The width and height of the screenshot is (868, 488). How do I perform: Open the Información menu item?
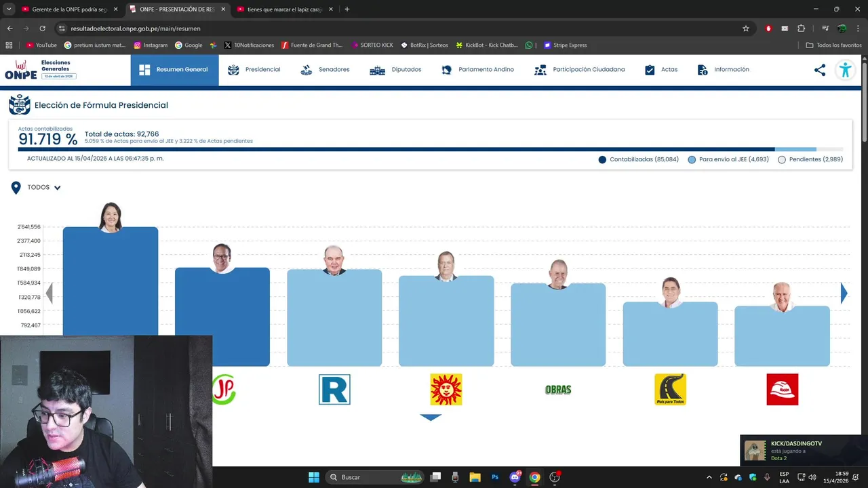[x=723, y=70]
